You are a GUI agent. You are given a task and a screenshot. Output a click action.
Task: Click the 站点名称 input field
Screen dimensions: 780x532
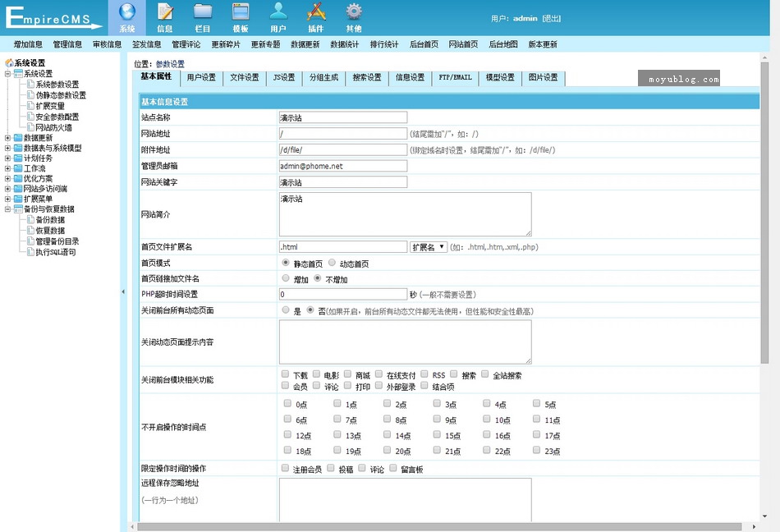(x=343, y=117)
